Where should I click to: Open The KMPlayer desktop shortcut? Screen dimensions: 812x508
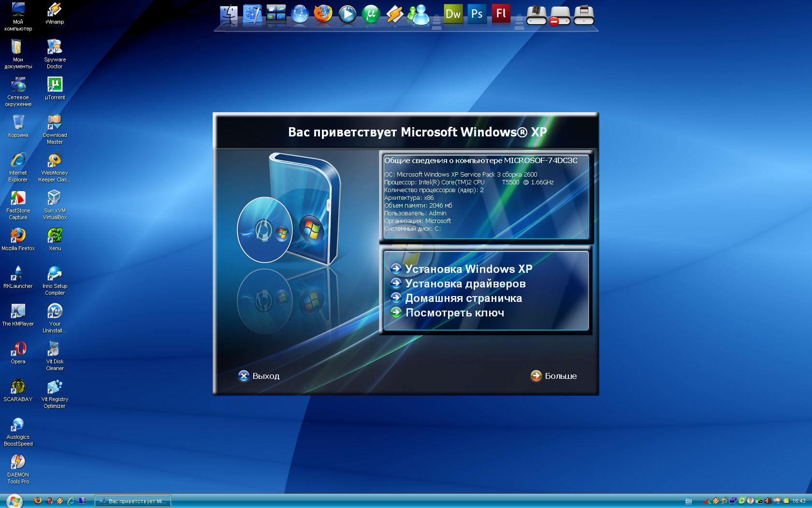18,314
